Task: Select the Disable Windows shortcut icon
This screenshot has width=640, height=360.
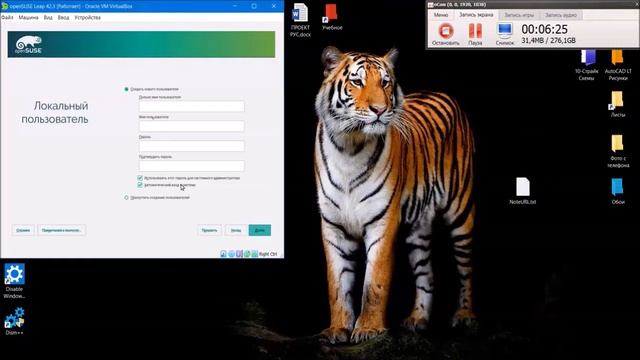Action: 14,281
